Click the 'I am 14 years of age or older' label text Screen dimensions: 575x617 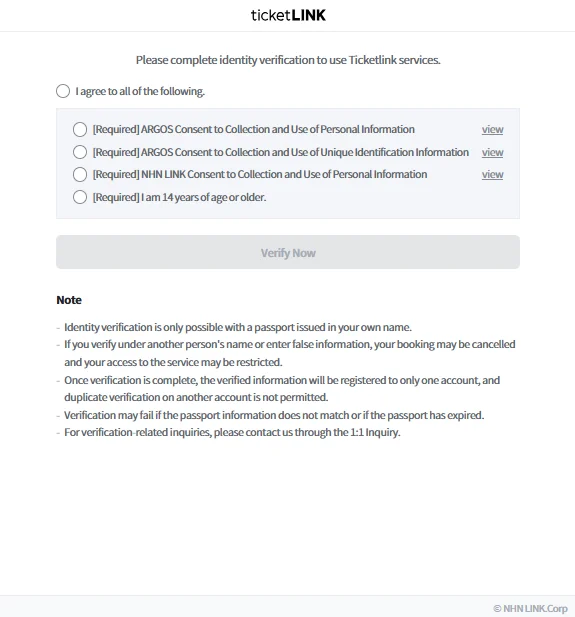click(x=179, y=197)
